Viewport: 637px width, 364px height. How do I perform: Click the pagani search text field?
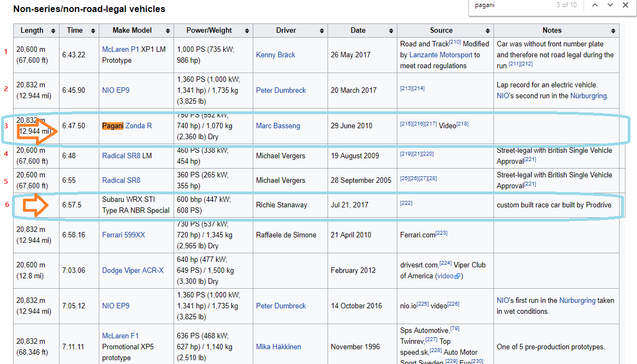tap(512, 5)
